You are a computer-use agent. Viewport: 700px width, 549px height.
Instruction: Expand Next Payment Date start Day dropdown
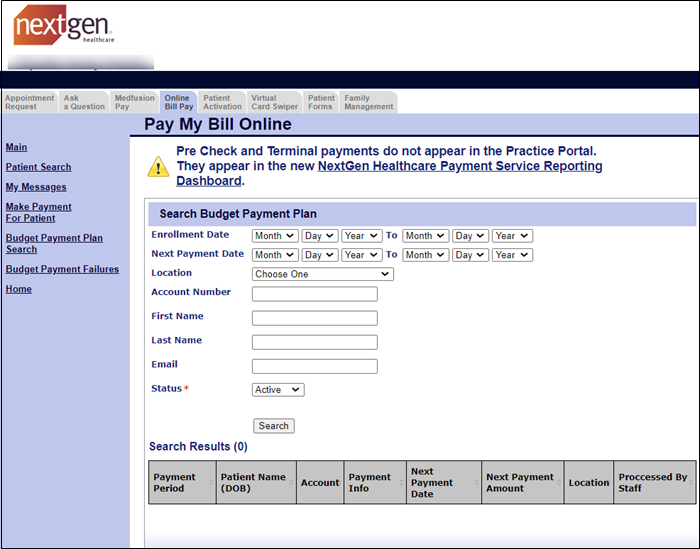pos(320,255)
